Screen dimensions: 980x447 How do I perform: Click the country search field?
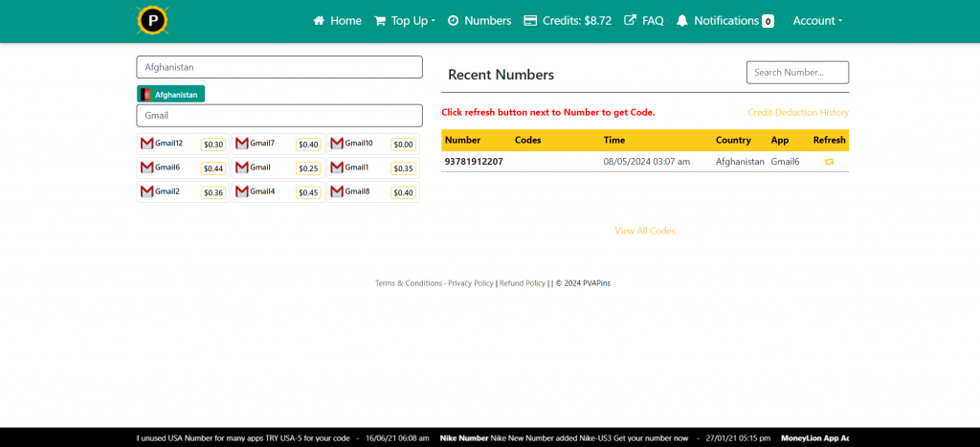click(279, 67)
